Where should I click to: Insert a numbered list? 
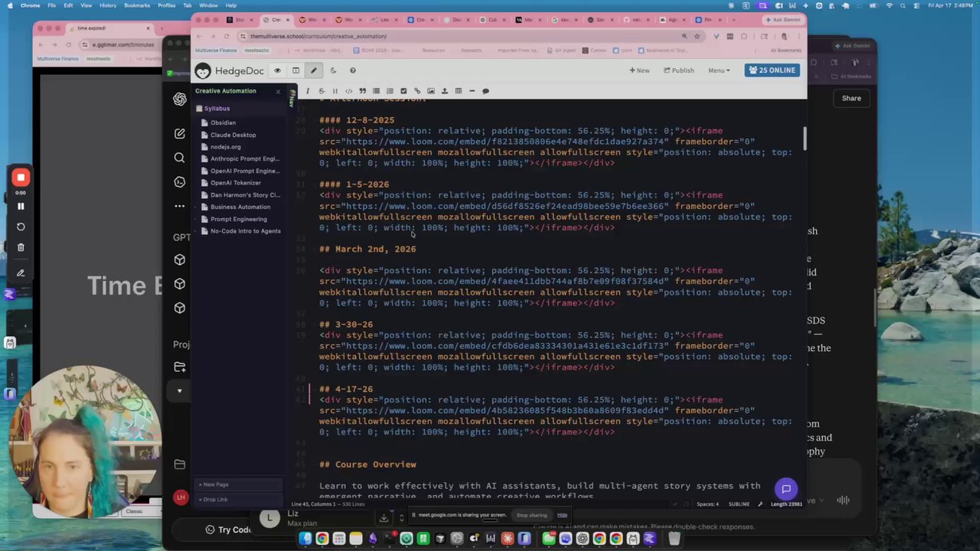390,91
